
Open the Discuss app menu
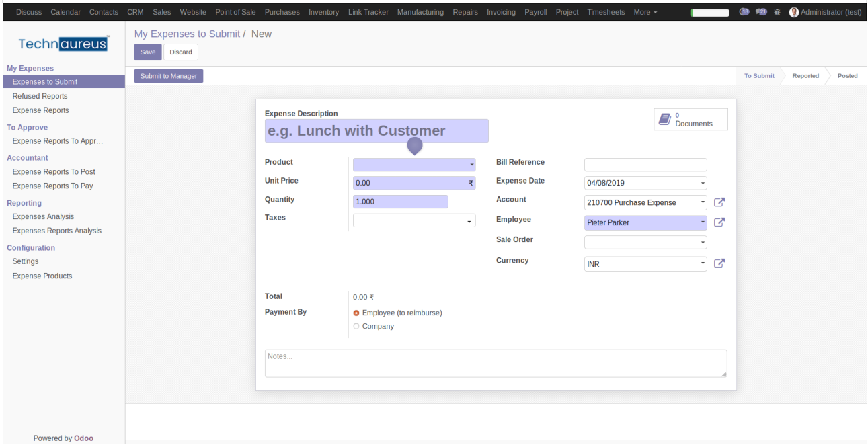29,12
